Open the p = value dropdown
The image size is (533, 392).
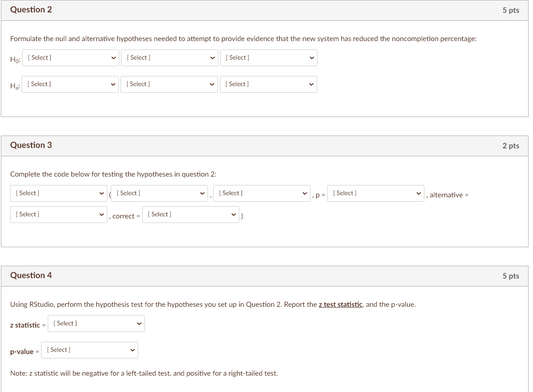(375, 193)
